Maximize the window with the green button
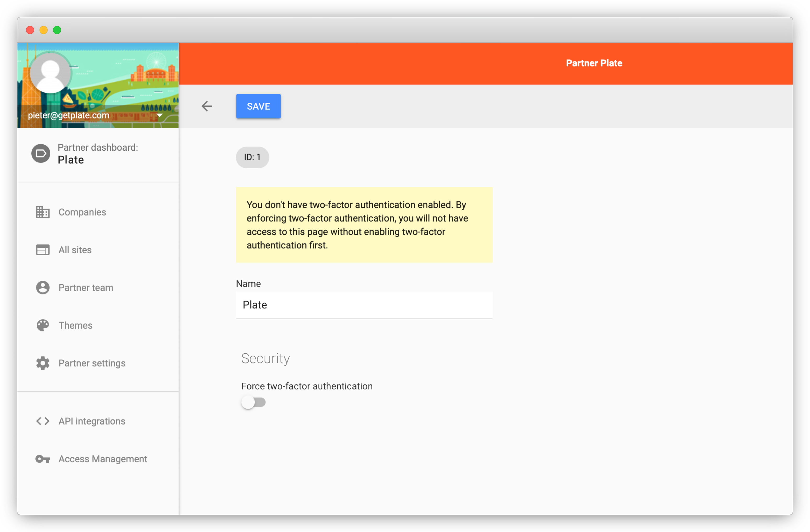The height and width of the screenshot is (532, 810). 57,30
